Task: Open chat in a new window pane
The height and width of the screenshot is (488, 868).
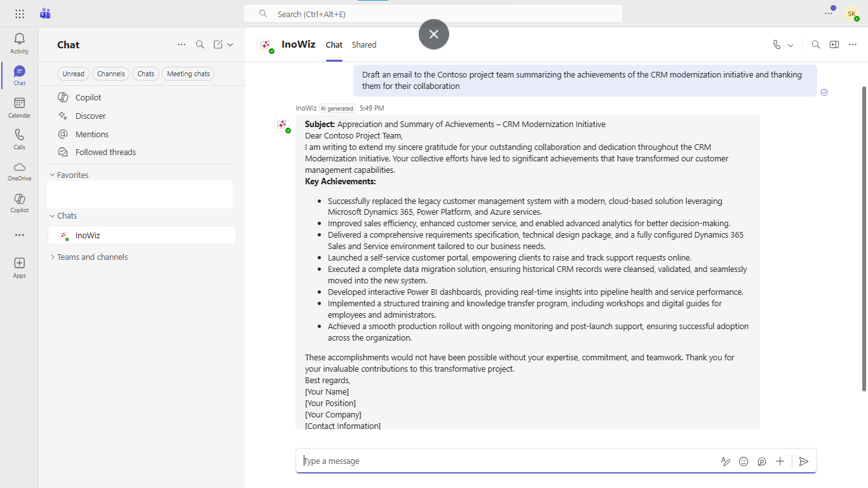Action: point(834,44)
